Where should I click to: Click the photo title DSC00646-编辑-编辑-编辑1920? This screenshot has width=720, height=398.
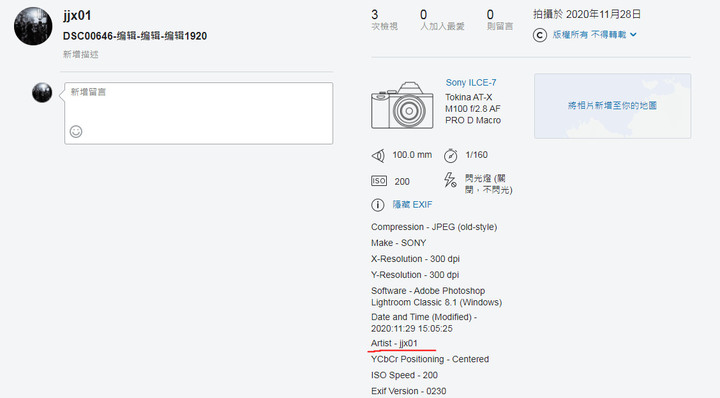(x=135, y=36)
